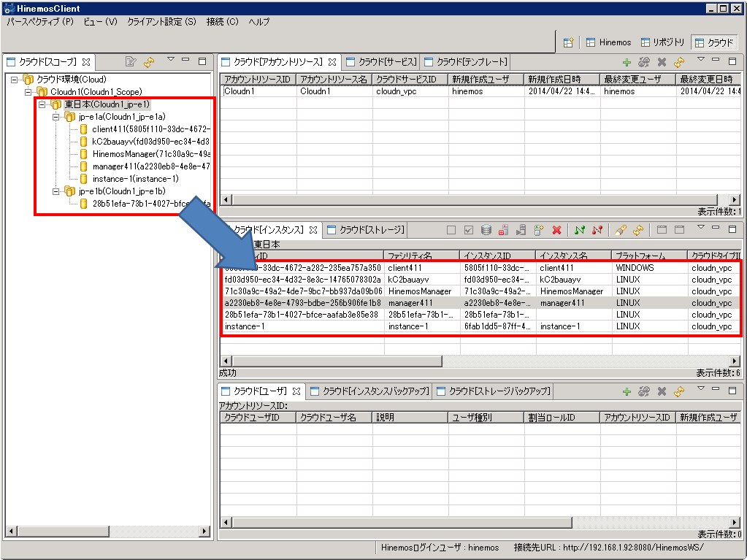Click the green node-connect icon in the Instance toolbar
The width and height of the screenshot is (747, 560).
579,230
